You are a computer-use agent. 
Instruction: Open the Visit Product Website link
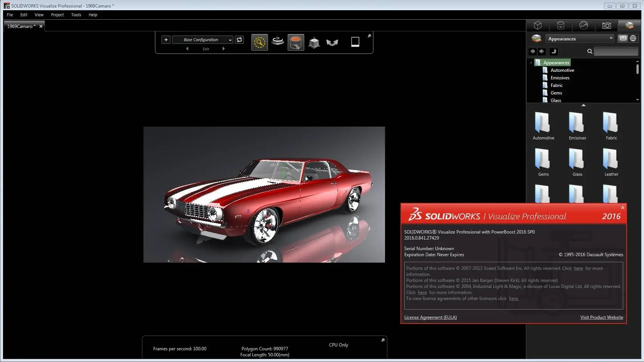tap(602, 317)
